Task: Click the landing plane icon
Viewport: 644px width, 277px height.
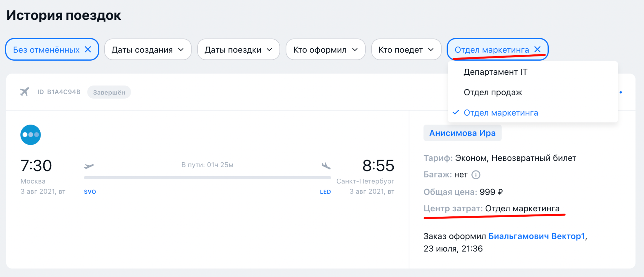Action: (x=326, y=166)
